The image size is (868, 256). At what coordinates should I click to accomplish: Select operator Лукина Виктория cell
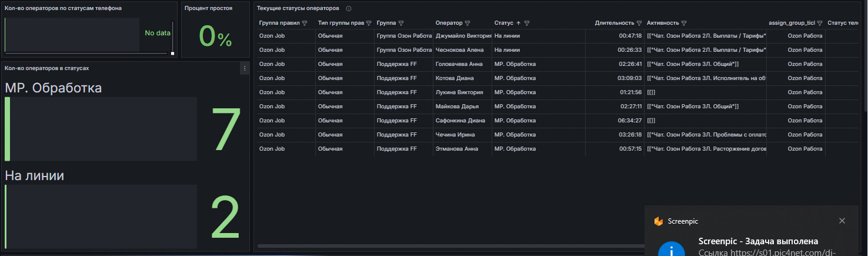pyautogui.click(x=463, y=92)
